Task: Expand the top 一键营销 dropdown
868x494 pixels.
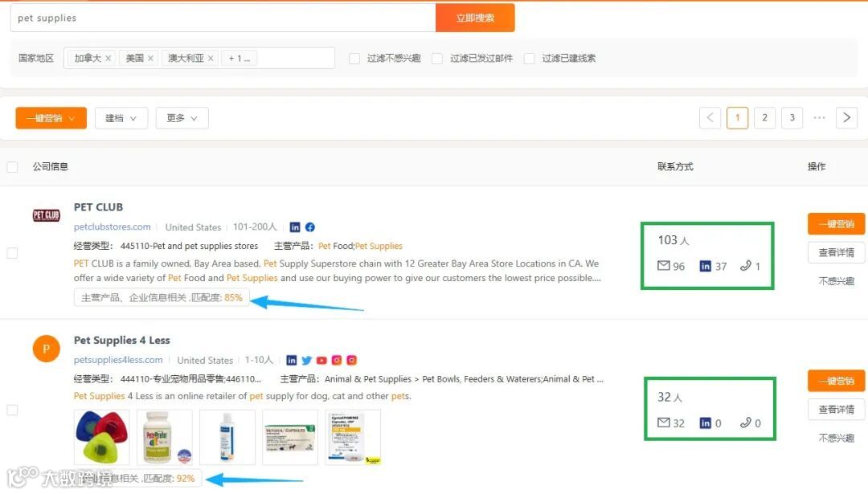Action: tap(51, 118)
